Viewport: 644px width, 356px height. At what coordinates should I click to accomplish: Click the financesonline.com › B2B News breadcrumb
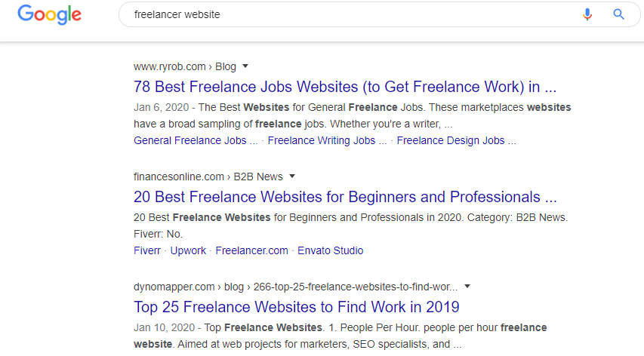pyautogui.click(x=208, y=176)
